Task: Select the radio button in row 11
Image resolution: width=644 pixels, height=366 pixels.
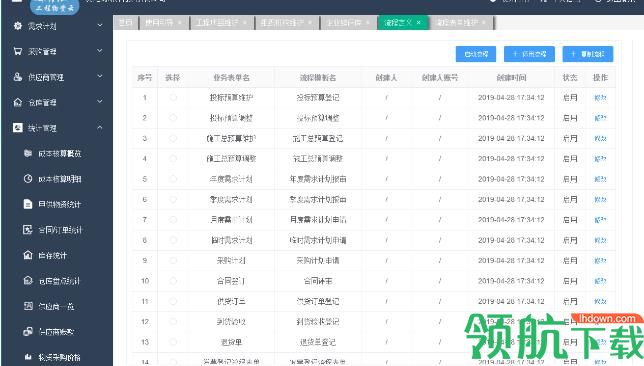Action: point(173,301)
